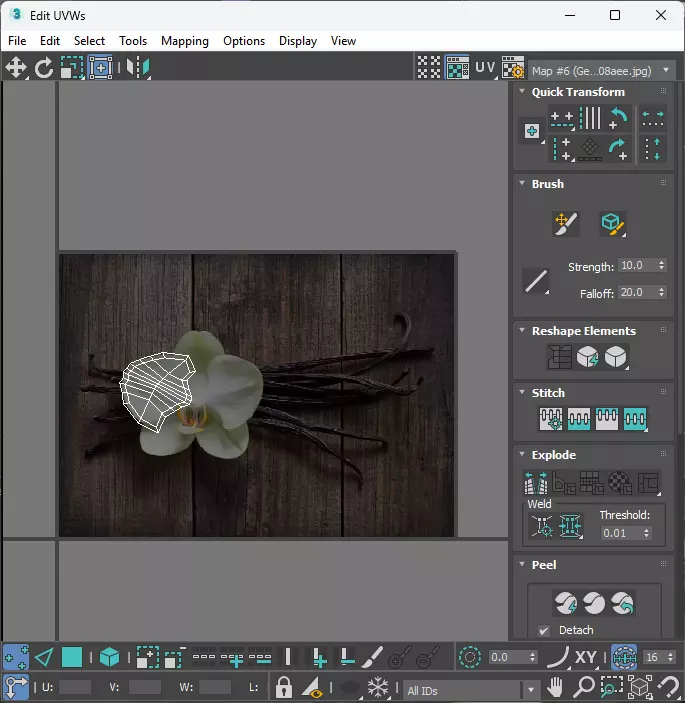Viewport: 685px width, 703px height.
Task: Open the brush falloff type flyout
Action: point(536,281)
